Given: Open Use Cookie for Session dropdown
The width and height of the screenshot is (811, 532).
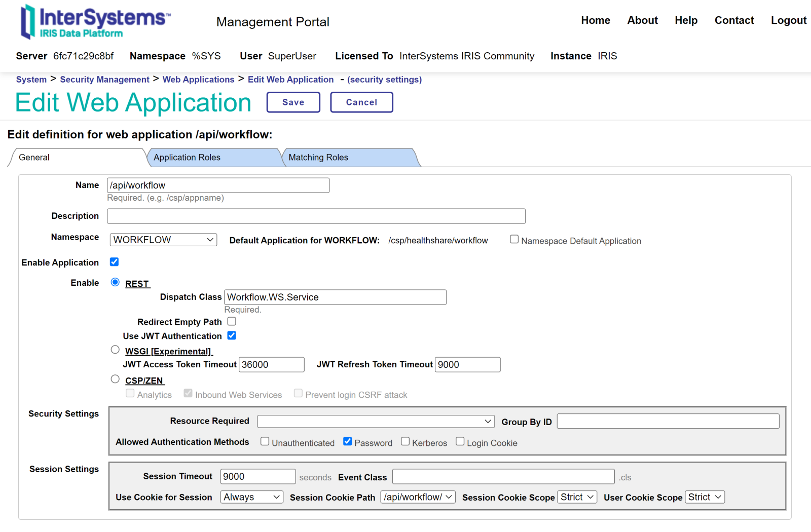Looking at the screenshot, I should click(x=251, y=497).
